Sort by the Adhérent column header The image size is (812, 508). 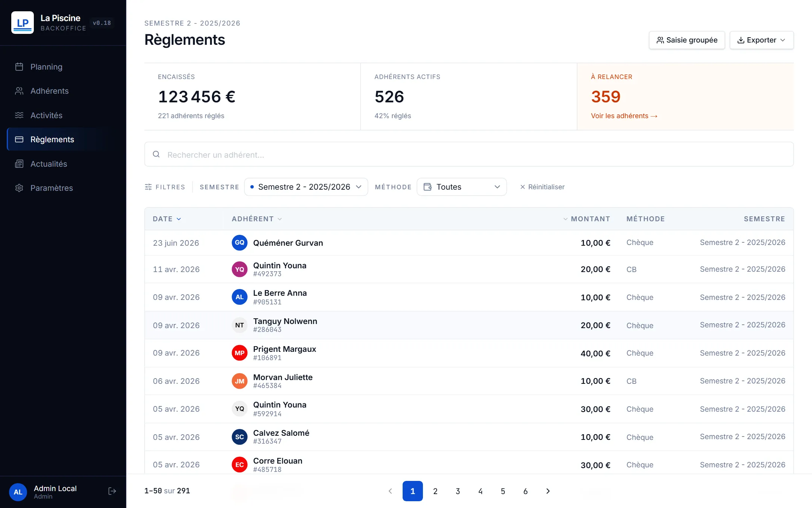[x=257, y=219]
